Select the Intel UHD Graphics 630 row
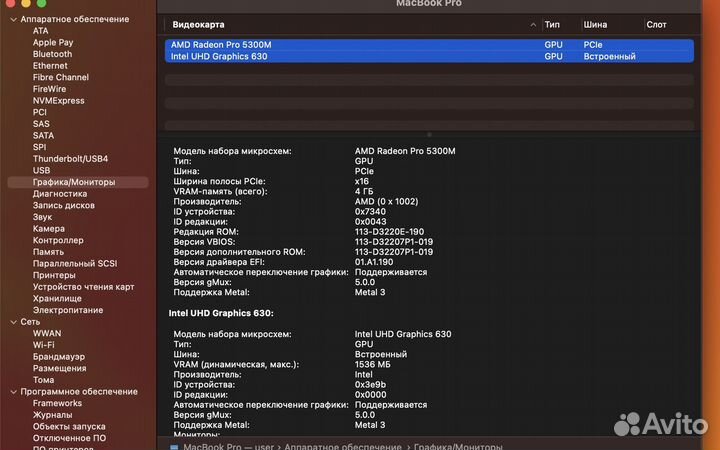This screenshot has height=450, width=720. point(429,56)
